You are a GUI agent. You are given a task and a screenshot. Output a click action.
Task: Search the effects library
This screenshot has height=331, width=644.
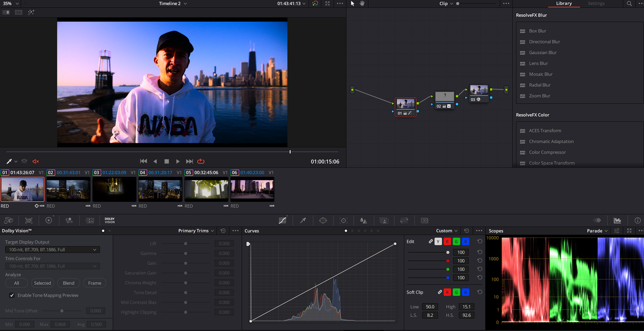pyautogui.click(x=629, y=4)
